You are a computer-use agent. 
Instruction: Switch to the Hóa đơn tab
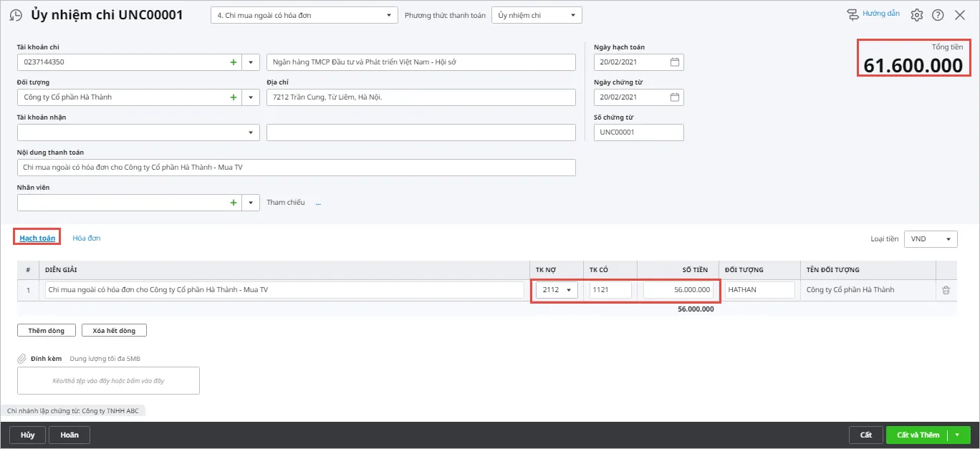[87, 238]
